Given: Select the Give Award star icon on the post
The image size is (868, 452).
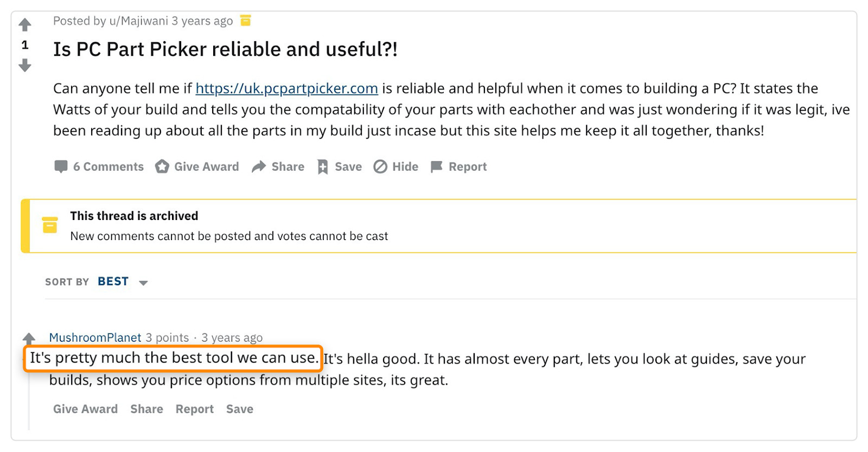Looking at the screenshot, I should [x=162, y=166].
